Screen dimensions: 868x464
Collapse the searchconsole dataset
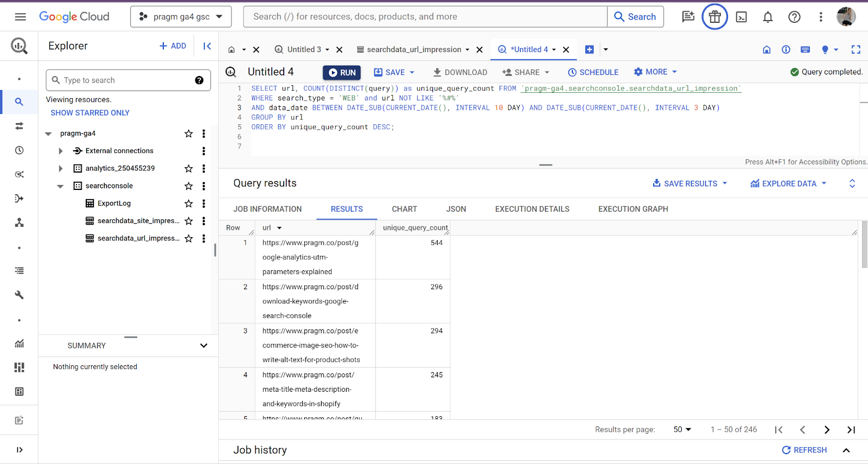[x=60, y=186]
